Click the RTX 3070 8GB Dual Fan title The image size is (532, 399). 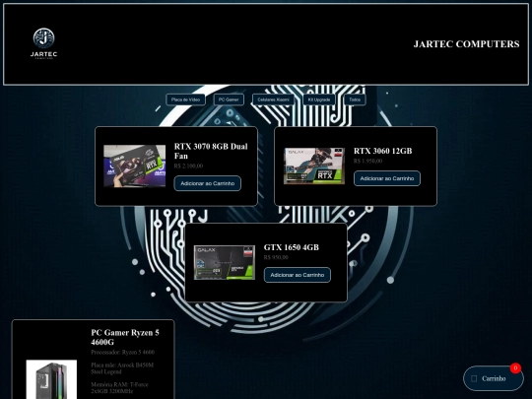[211, 152]
